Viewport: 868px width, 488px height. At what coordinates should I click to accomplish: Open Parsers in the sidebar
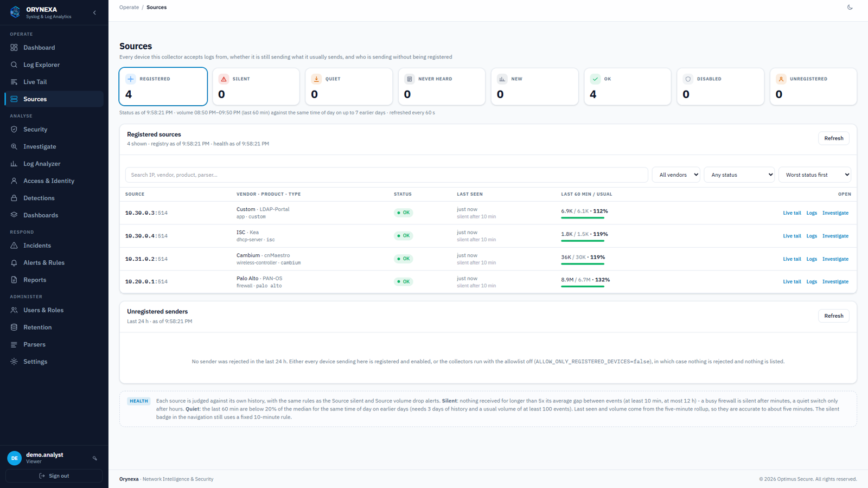tap(54, 344)
